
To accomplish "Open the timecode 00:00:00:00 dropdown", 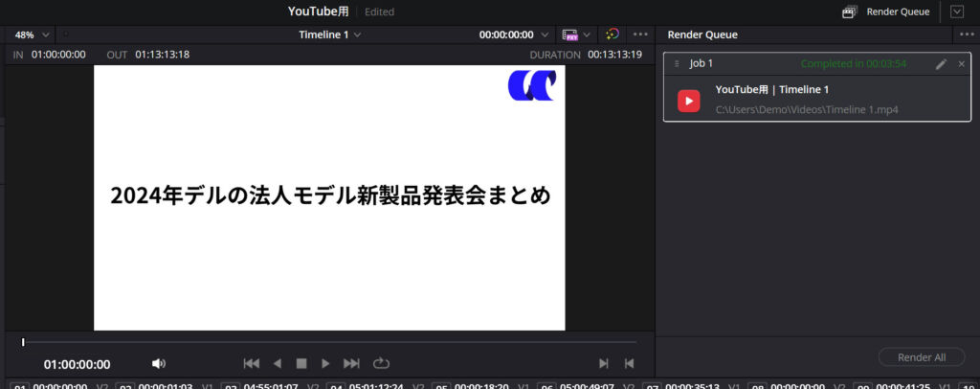I will point(515,34).
